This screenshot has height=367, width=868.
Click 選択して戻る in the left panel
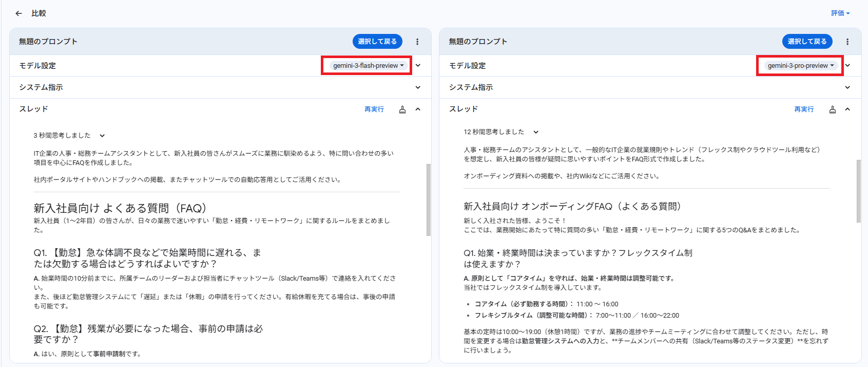click(377, 42)
